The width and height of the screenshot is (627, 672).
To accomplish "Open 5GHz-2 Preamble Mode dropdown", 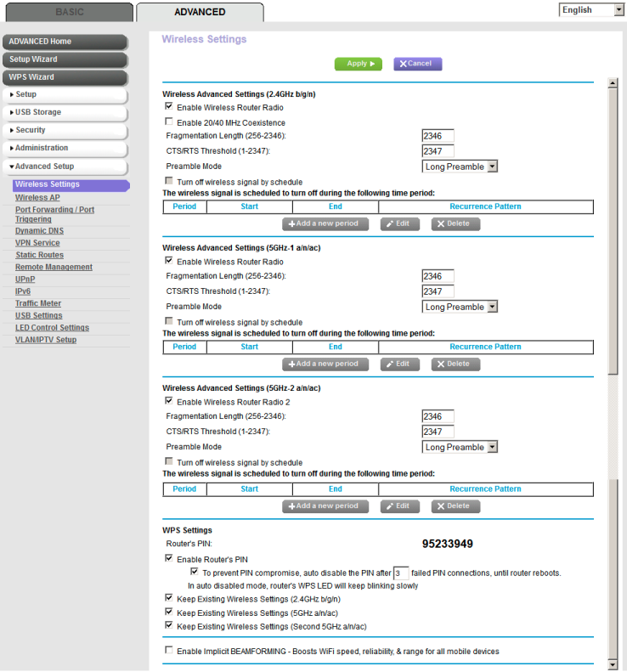I will tap(460, 447).
